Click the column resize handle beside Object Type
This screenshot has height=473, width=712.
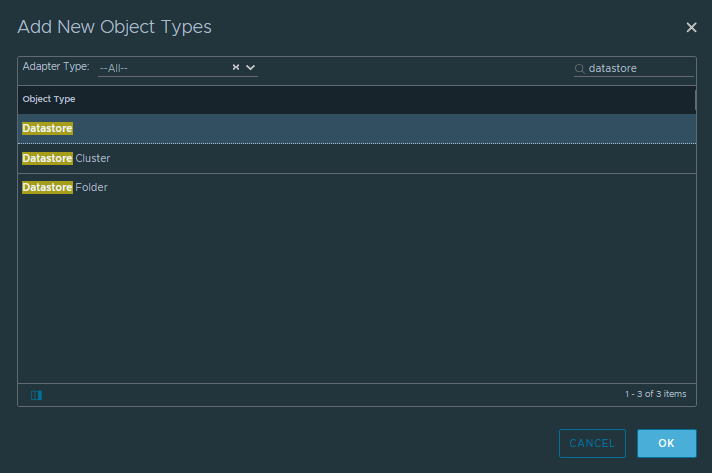coord(695,99)
